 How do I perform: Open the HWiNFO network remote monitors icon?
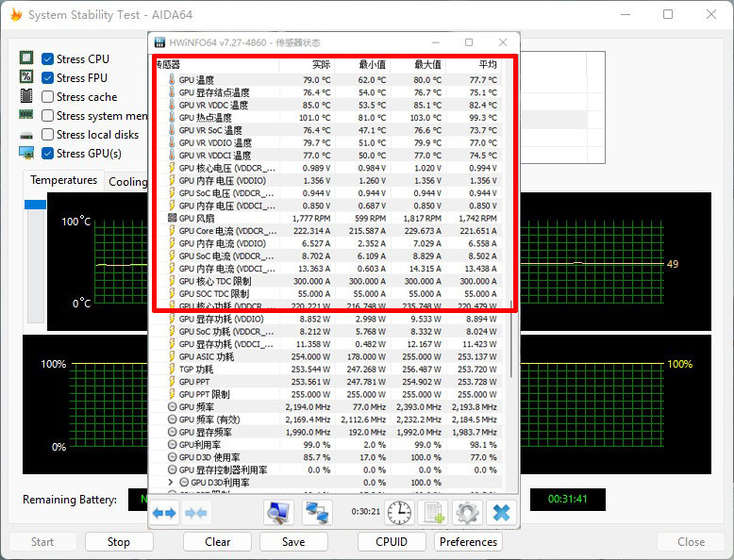coord(317,513)
